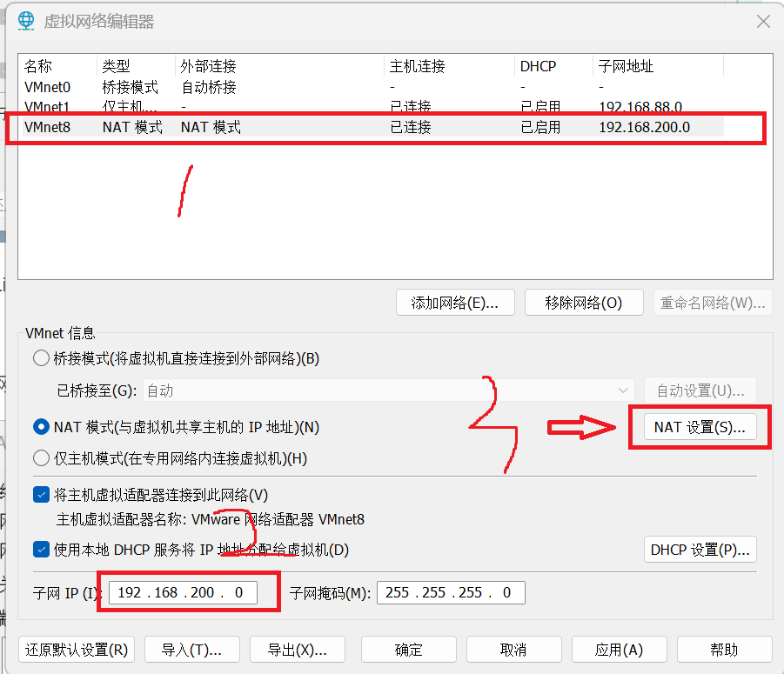784x674 pixels.
Task: Click the apply button
Action: point(619,649)
